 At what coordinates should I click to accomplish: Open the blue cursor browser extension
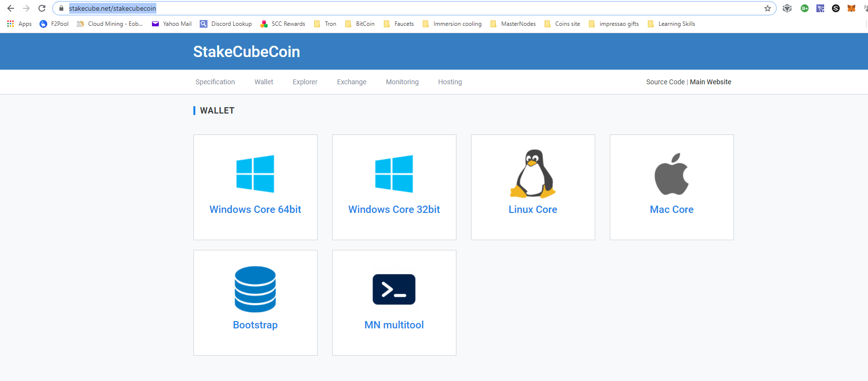(x=820, y=8)
